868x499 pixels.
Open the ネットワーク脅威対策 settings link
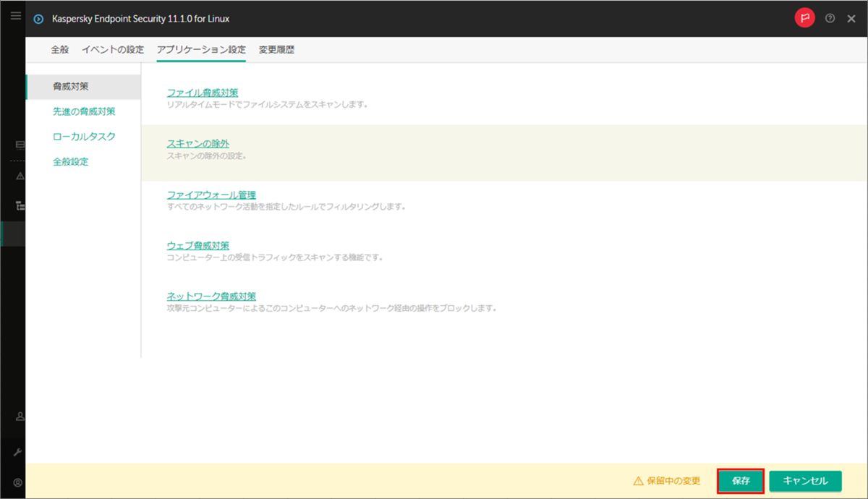[x=211, y=296]
